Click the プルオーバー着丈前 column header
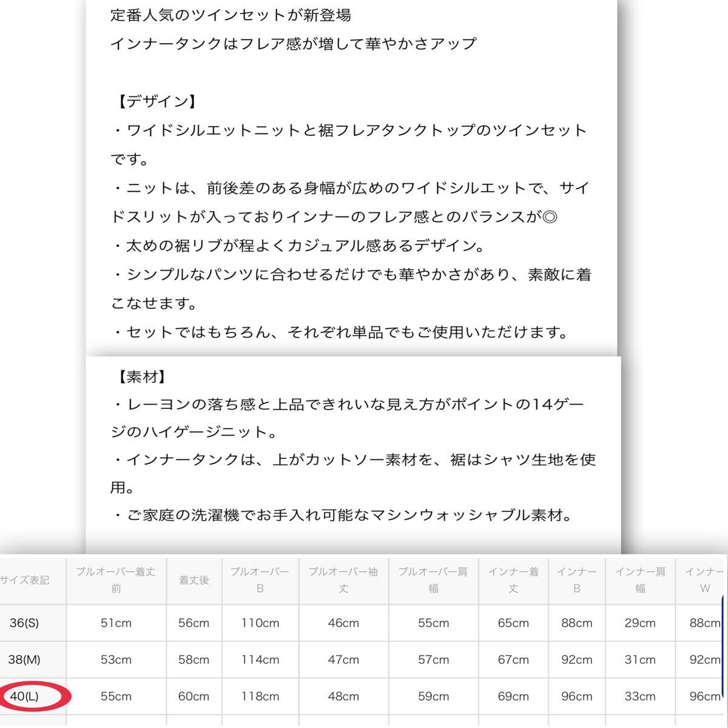The width and height of the screenshot is (728, 728). (x=116, y=580)
